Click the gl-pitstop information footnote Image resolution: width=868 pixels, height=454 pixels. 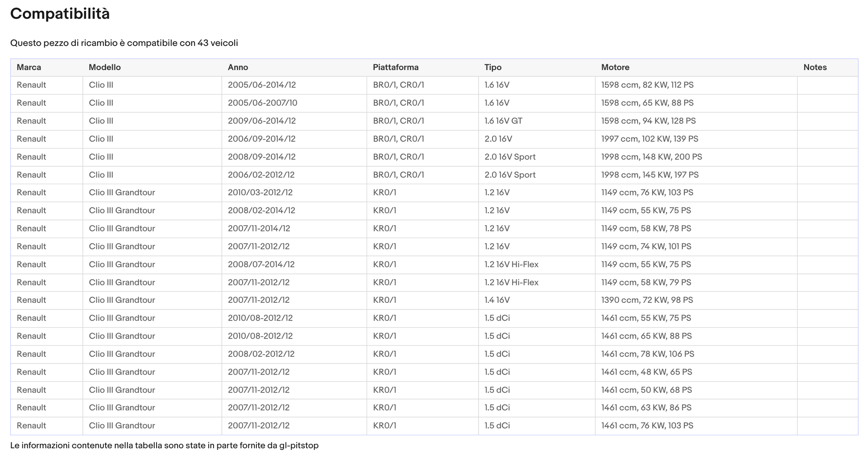[165, 446]
